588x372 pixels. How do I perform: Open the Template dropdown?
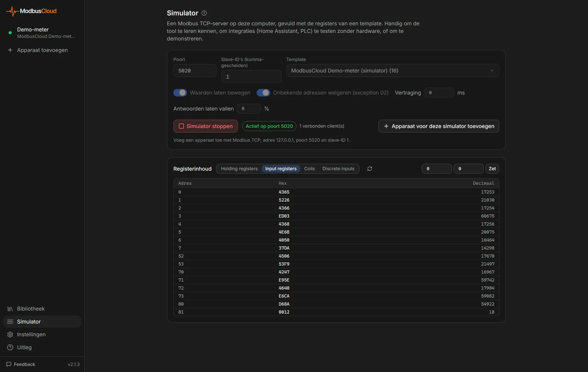coord(392,71)
